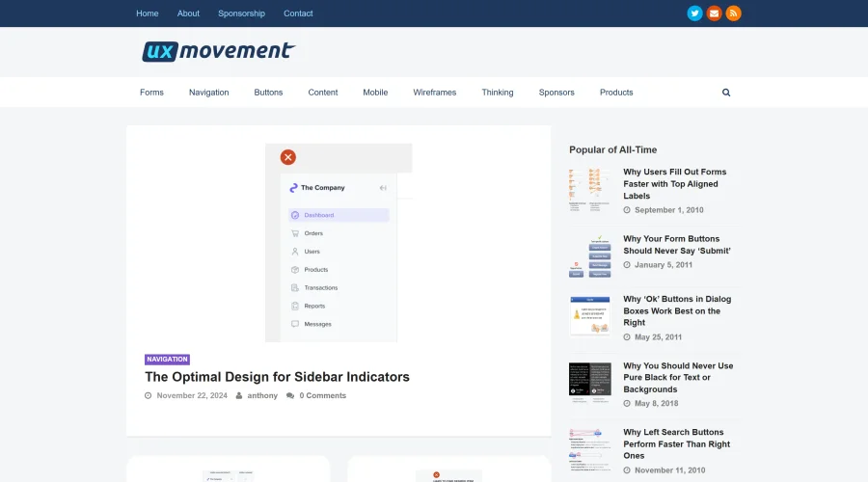Click the May 8, 2018 date

click(656, 403)
